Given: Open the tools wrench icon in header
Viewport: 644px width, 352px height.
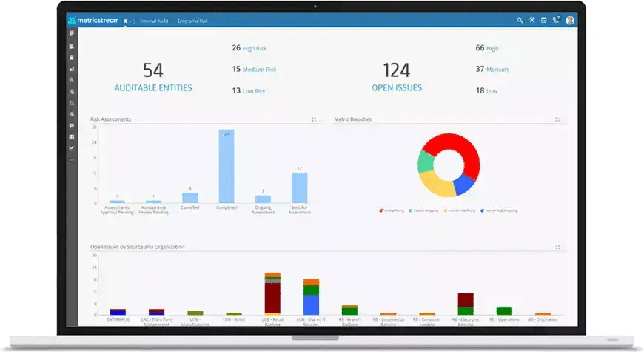Looking at the screenshot, I should coord(531,21).
